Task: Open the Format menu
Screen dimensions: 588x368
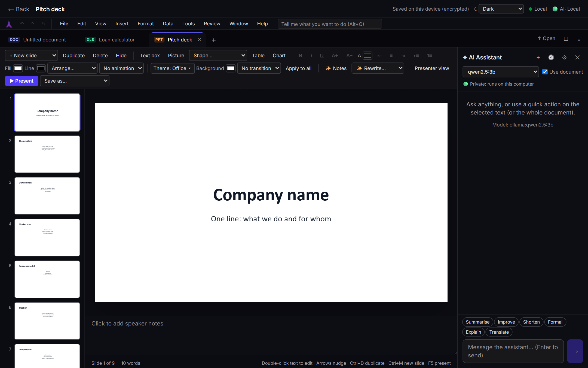Action: click(x=146, y=24)
